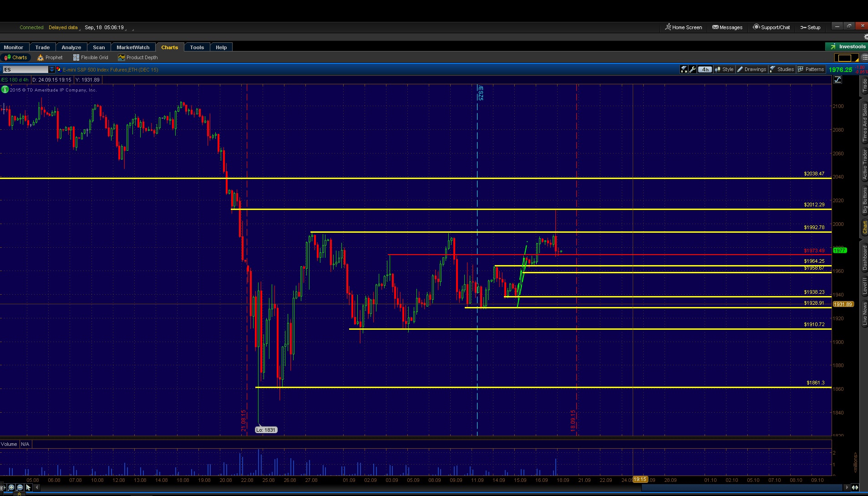
Task: Open the chart Style menu
Action: [x=724, y=70]
